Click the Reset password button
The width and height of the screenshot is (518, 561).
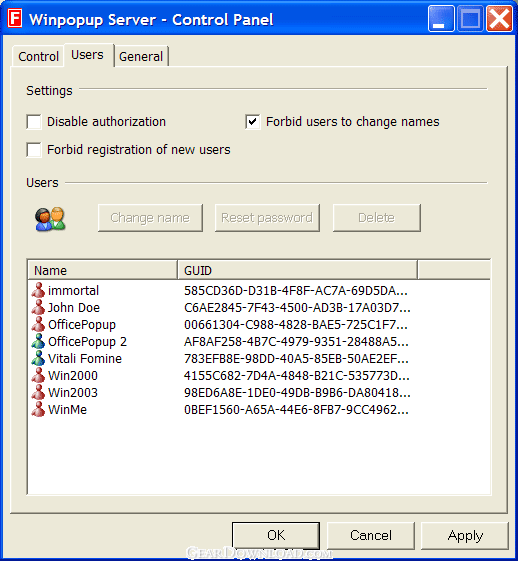click(267, 218)
